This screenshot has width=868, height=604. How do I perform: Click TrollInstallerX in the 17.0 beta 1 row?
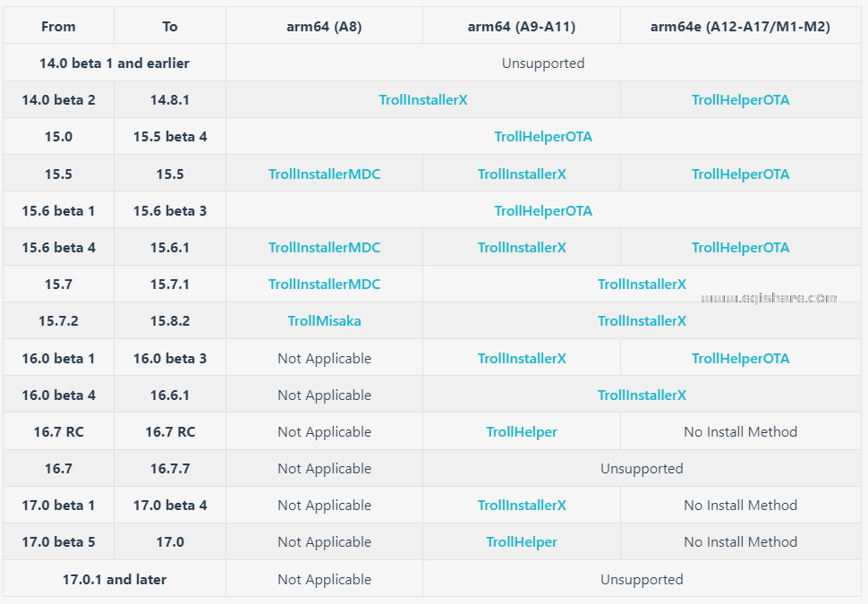coord(522,506)
